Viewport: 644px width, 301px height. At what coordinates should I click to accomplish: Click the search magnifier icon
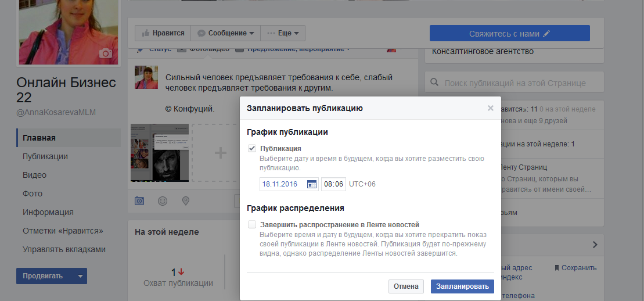click(434, 83)
